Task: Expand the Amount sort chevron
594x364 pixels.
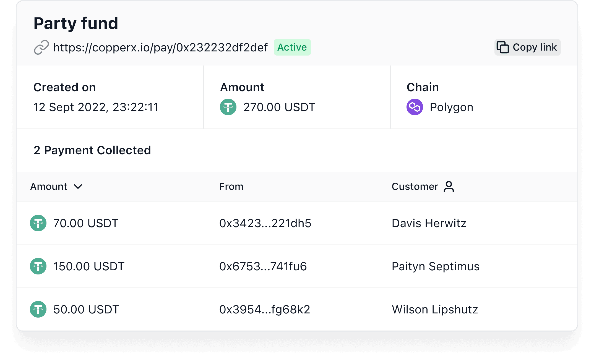Action: click(78, 187)
